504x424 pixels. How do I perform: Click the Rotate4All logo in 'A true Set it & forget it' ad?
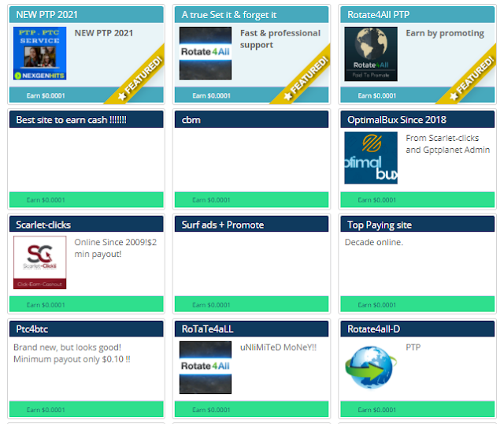206,54
